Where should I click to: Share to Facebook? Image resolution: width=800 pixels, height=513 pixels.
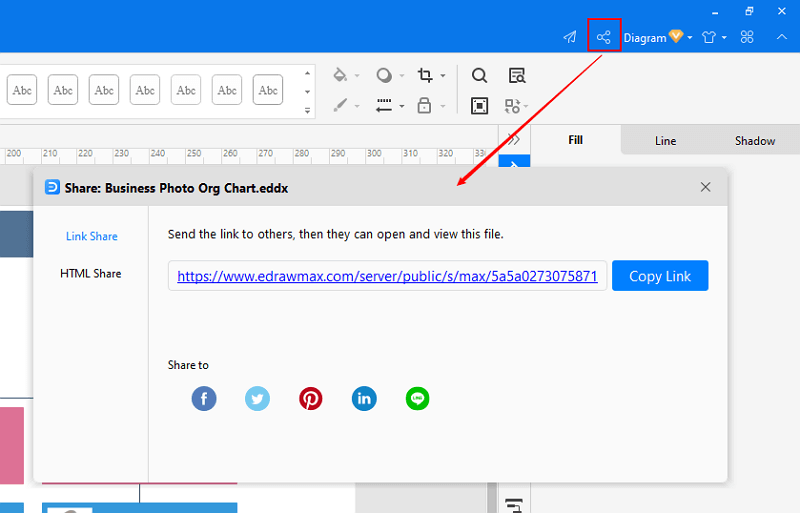click(x=204, y=399)
